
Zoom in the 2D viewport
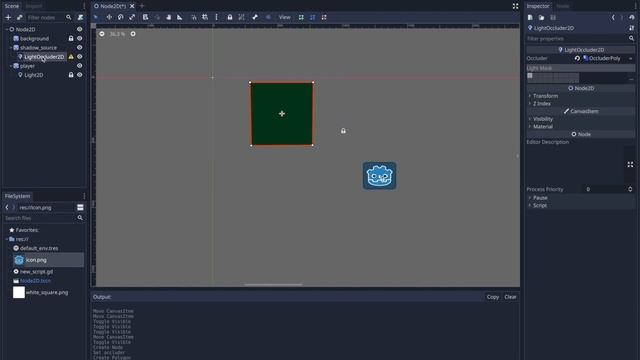pyautogui.click(x=133, y=34)
